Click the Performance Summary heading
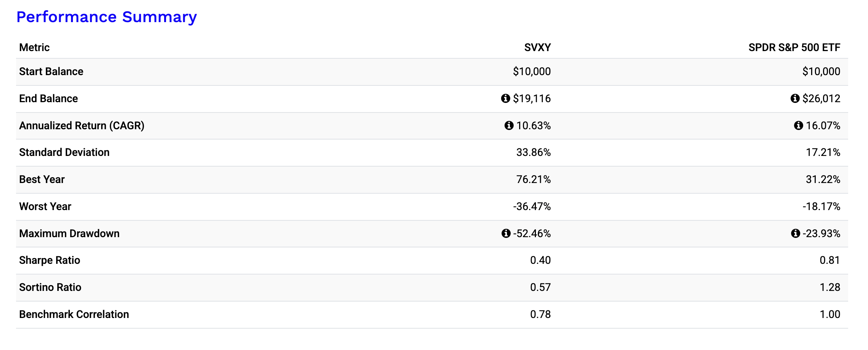This screenshot has height=350, width=868. click(x=106, y=17)
